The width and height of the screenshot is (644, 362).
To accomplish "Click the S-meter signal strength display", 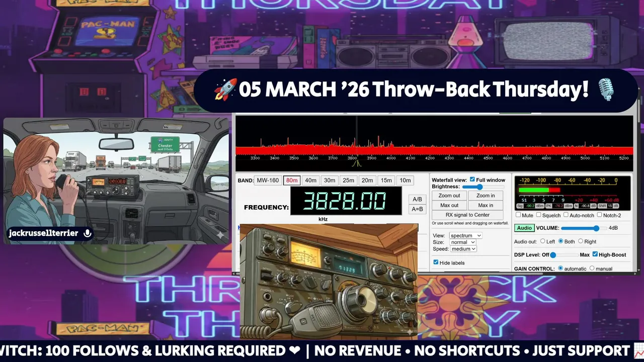I will tap(573, 192).
